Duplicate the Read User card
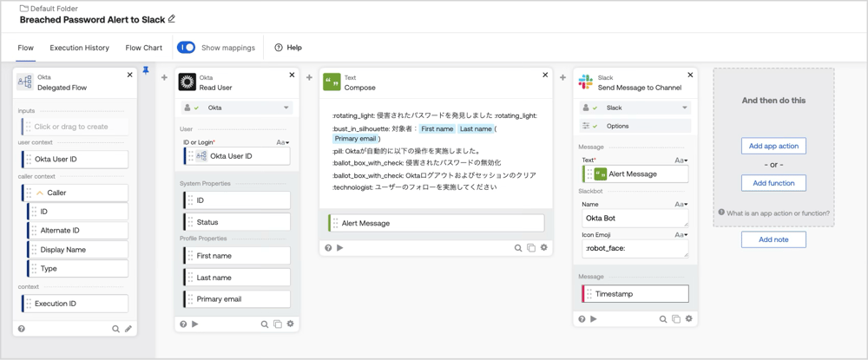868x360 pixels. 278,324
